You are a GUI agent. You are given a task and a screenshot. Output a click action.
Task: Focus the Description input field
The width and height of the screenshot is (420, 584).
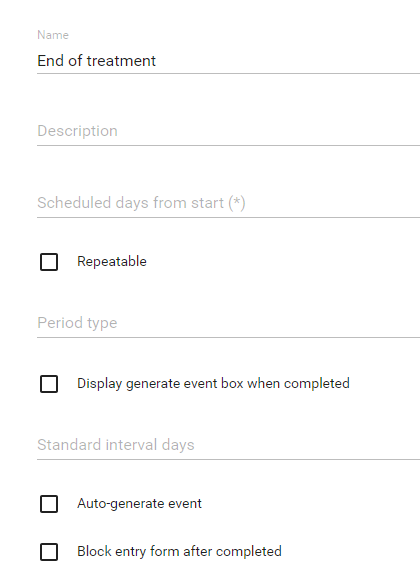[x=229, y=131]
